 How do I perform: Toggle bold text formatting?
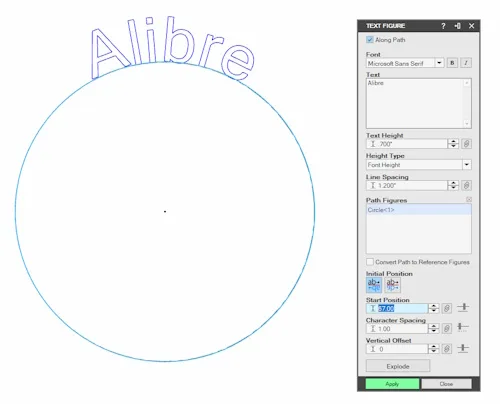pos(452,63)
